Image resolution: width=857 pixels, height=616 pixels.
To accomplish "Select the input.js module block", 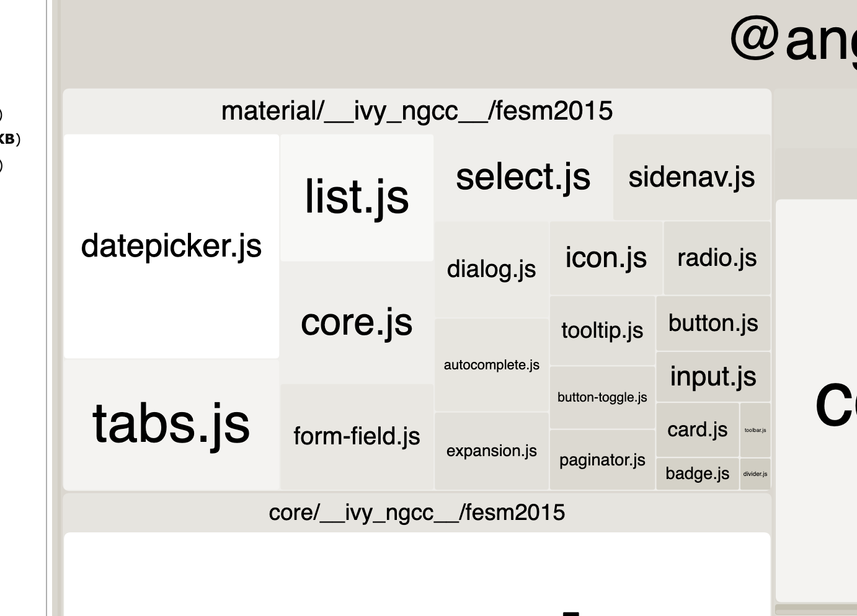I will pos(713,377).
